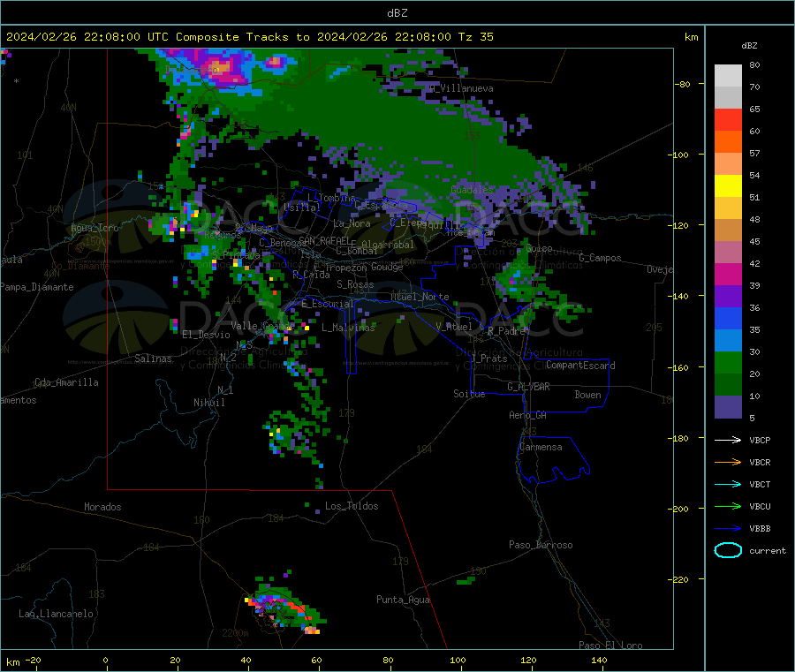Viewport: 795px width, 672px height.
Task: Click the orange VBCR arrow legend icon
Action: (x=728, y=462)
